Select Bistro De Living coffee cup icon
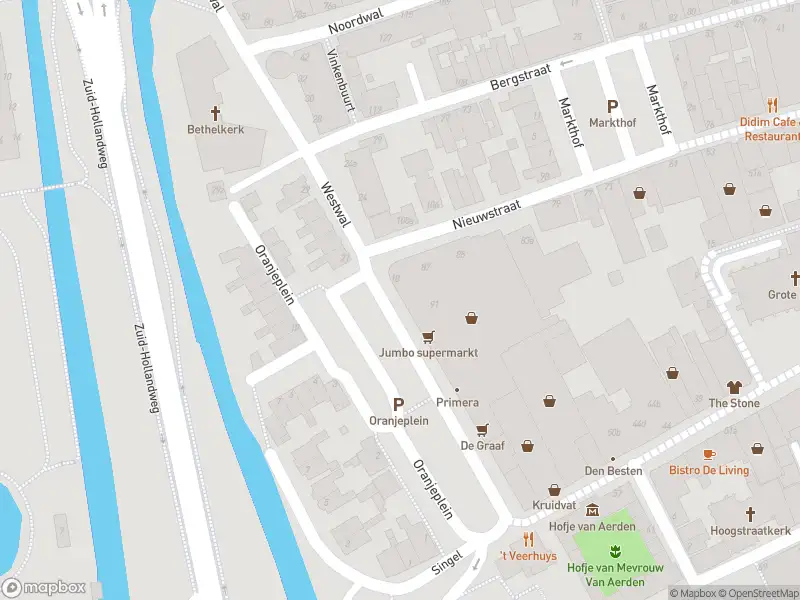800x600 pixels. point(709,454)
